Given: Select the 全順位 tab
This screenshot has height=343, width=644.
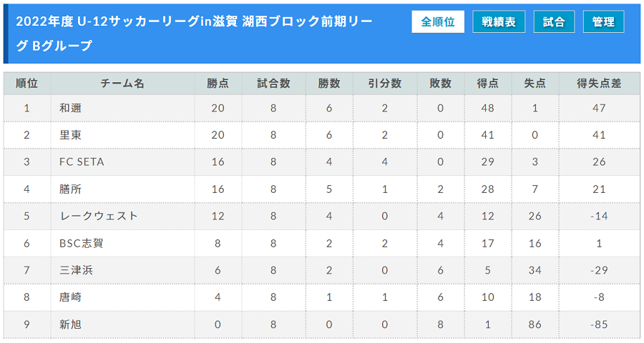Looking at the screenshot, I should coord(438,21).
